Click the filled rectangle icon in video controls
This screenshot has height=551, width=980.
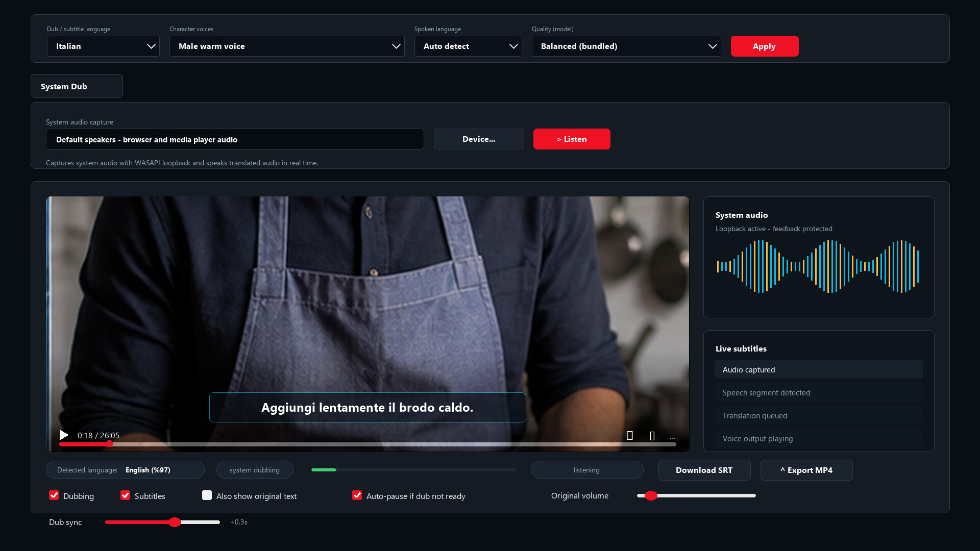tap(629, 435)
